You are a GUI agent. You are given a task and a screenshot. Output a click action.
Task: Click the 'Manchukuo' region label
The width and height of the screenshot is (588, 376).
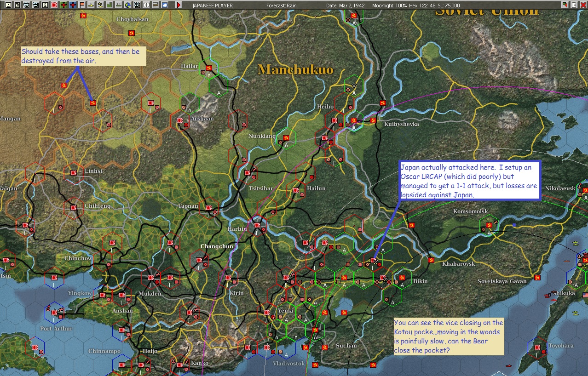point(295,69)
